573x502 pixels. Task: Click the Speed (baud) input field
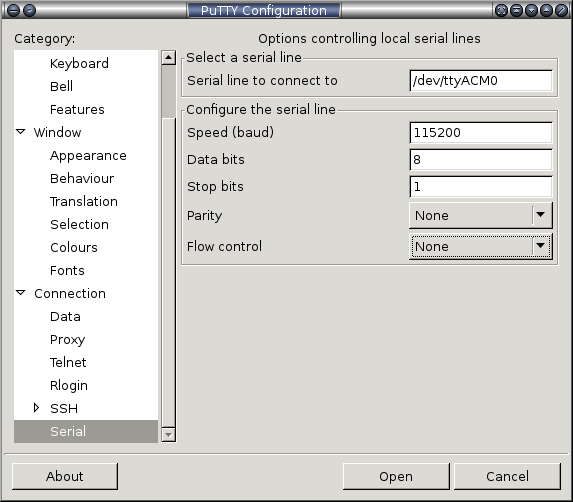(481, 132)
